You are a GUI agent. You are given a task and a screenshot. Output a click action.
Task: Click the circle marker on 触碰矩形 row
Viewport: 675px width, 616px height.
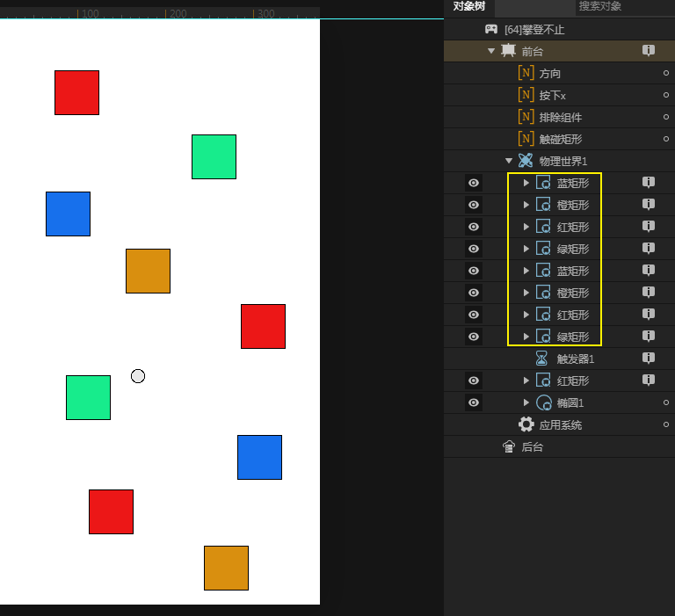click(x=666, y=139)
